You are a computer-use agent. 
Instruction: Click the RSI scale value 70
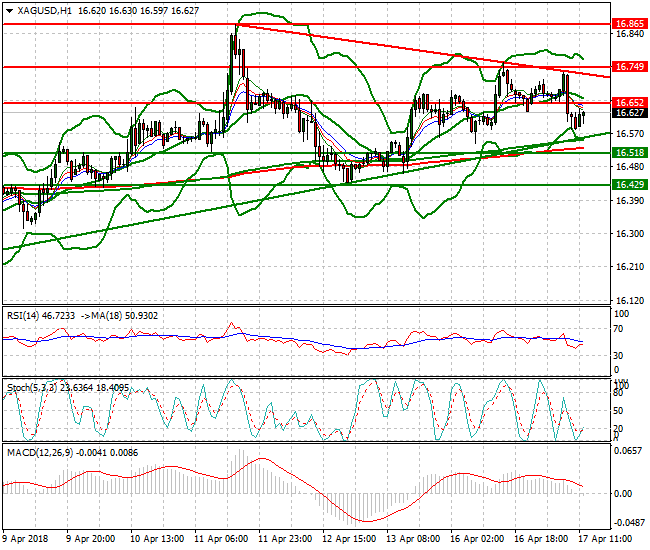(618, 329)
